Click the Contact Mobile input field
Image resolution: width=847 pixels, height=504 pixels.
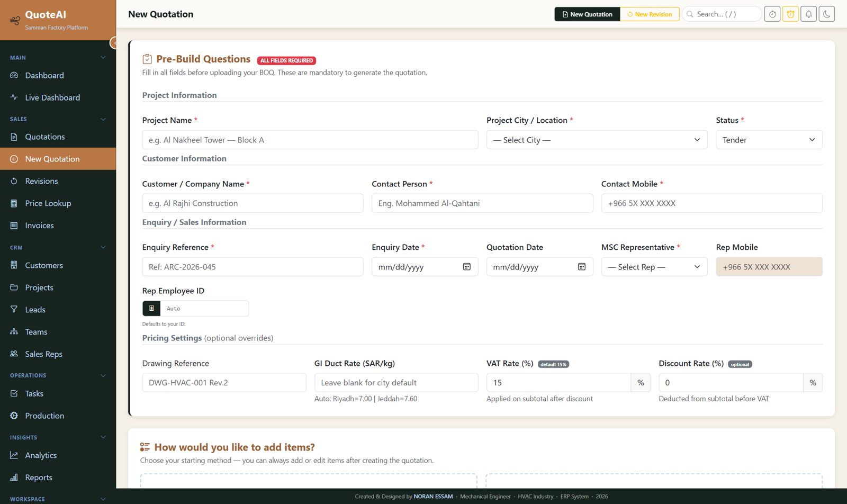pyautogui.click(x=711, y=203)
